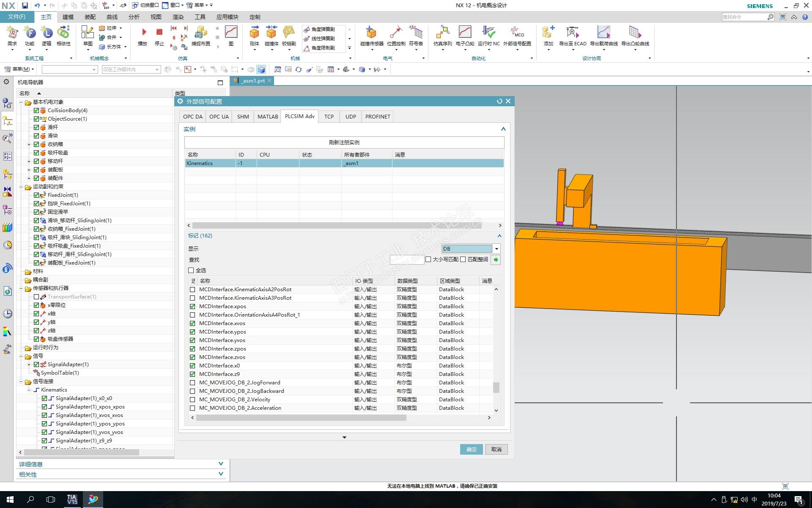Switch to the OPC UA tab
Screen dimensions: 812x508
[x=219, y=117]
